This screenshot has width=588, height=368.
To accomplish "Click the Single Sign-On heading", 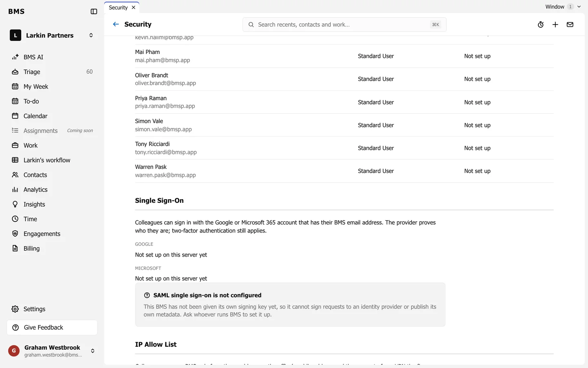I will [159, 201].
